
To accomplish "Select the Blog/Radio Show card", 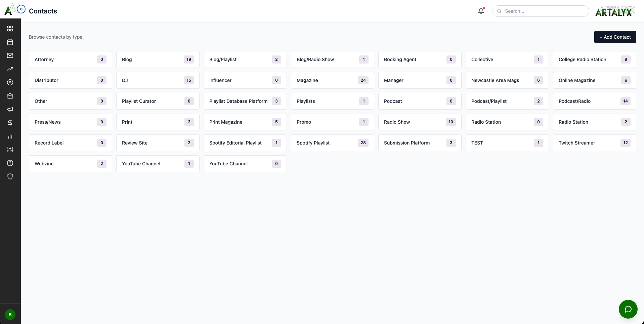I will [x=333, y=59].
